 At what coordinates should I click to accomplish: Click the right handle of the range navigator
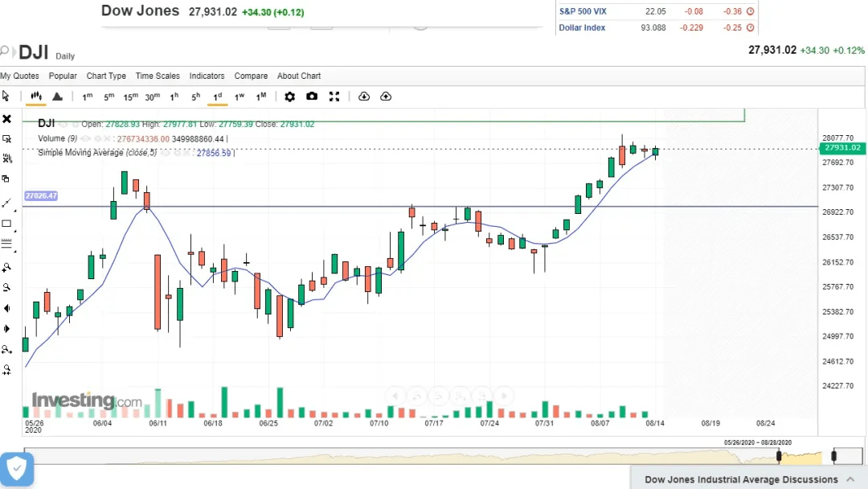(x=833, y=456)
